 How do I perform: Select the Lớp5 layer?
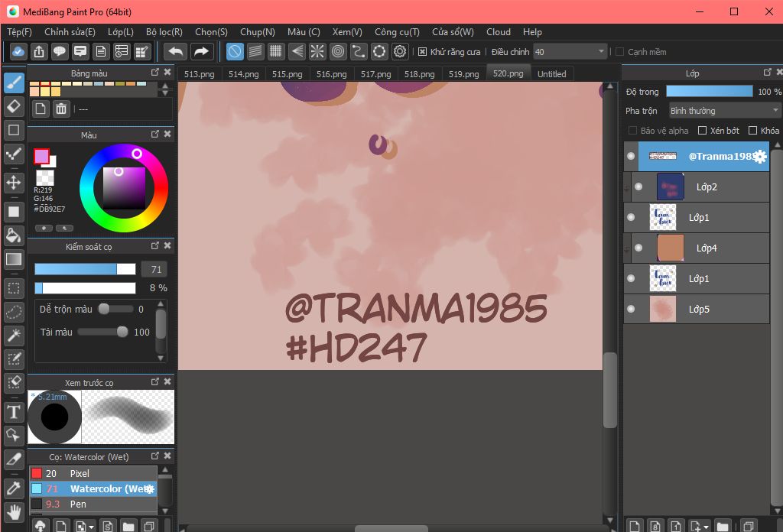(x=696, y=309)
